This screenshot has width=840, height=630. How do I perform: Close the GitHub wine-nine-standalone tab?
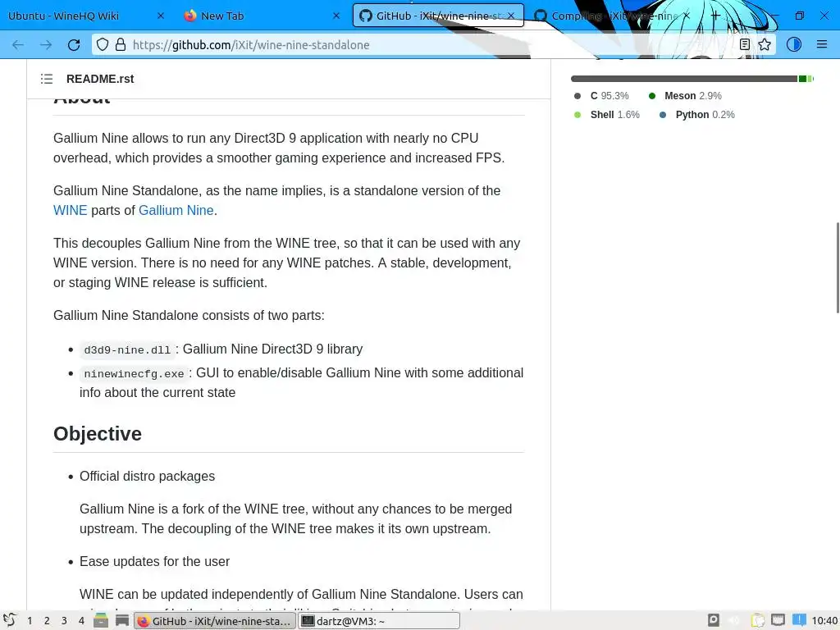(x=511, y=16)
